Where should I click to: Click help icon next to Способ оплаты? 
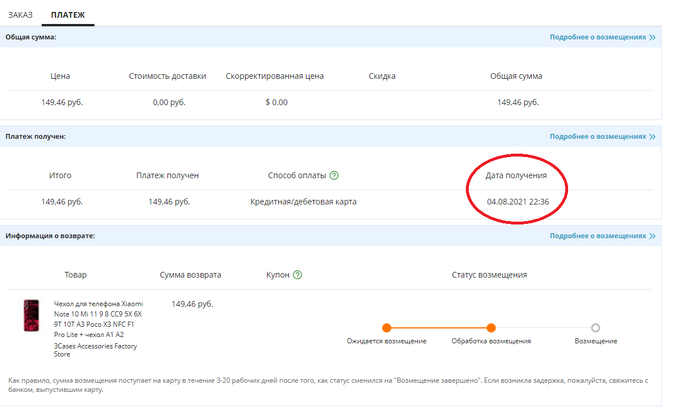click(334, 176)
